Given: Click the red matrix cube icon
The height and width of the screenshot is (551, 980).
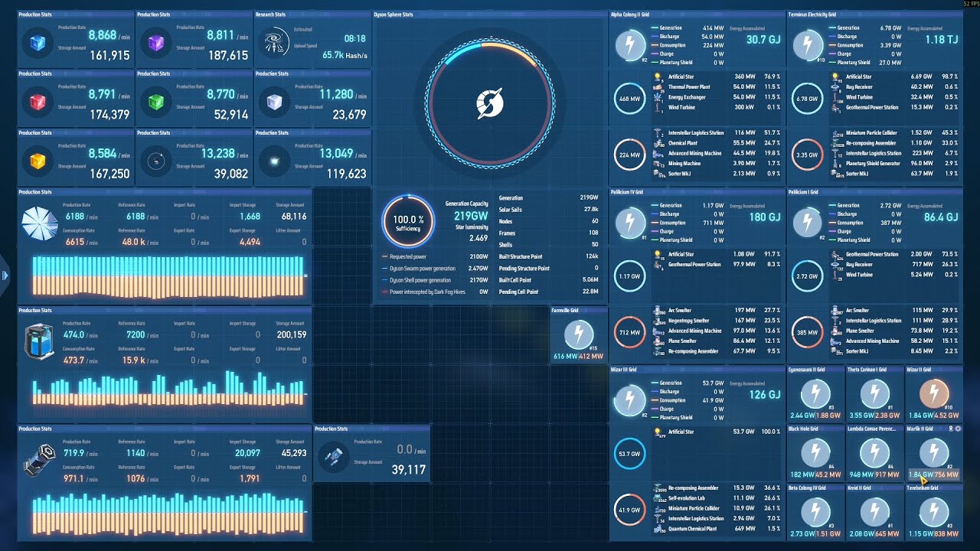Looking at the screenshot, I should (x=37, y=103).
